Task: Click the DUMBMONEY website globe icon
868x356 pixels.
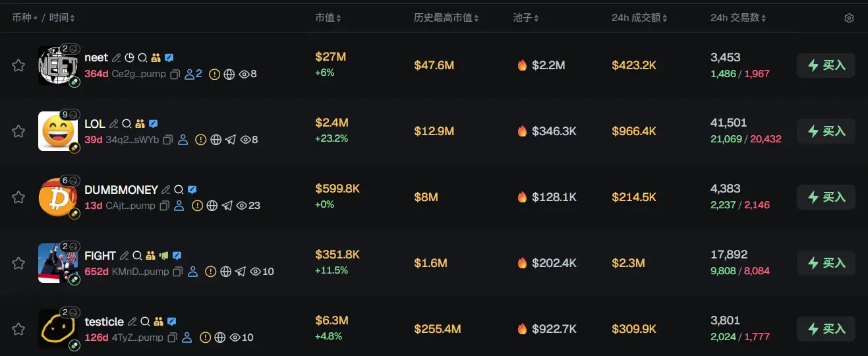Action: tap(212, 206)
